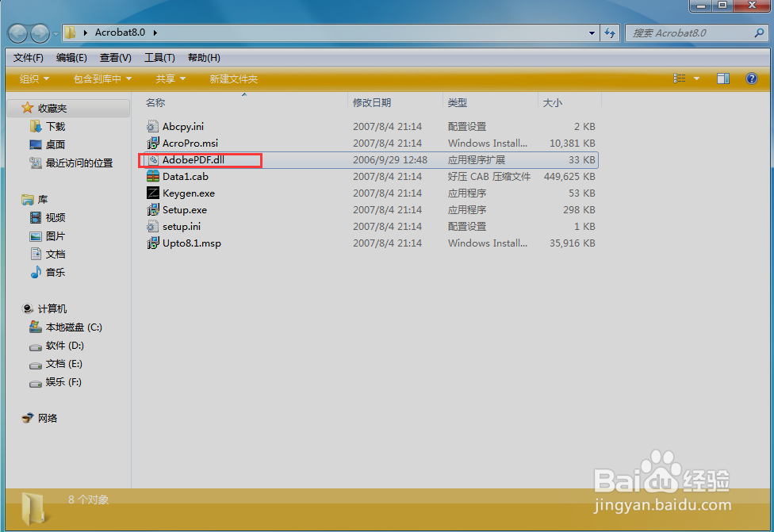Sort by the 名称 column header
The height and width of the screenshot is (532, 774).
click(155, 102)
